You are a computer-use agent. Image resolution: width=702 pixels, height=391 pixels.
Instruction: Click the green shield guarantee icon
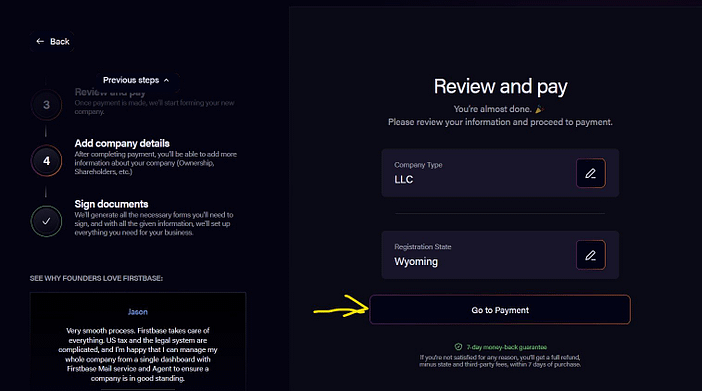458,347
